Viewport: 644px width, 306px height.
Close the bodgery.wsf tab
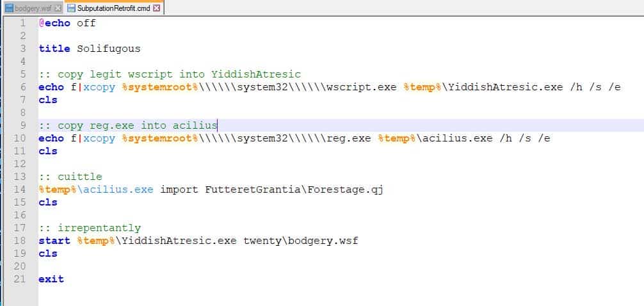tap(58, 8)
